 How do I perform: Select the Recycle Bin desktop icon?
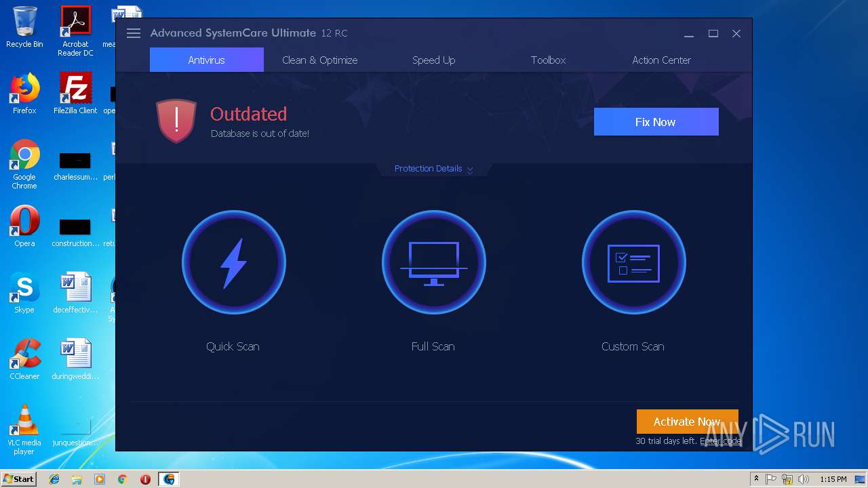coord(24,27)
